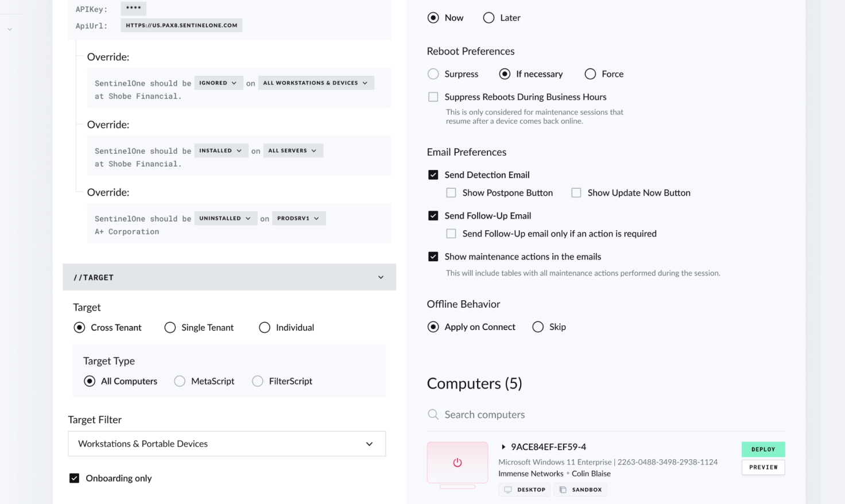Click the DEPLOY button
This screenshot has width=845, height=504.
763,449
